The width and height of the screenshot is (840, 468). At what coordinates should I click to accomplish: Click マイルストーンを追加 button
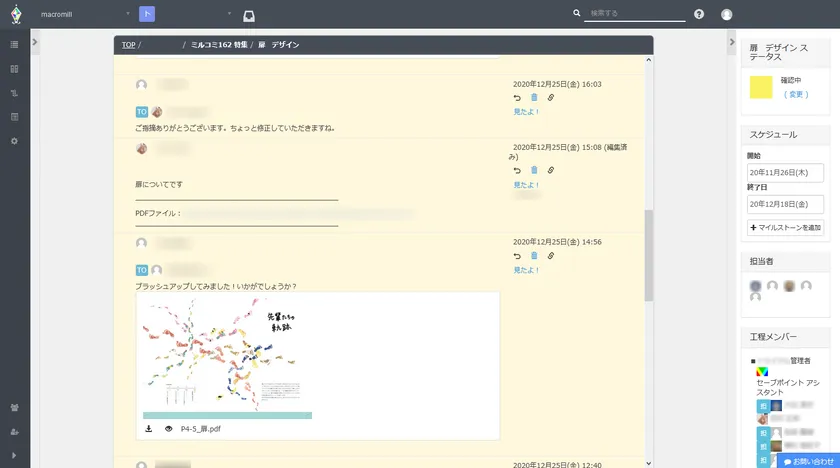(x=787, y=228)
